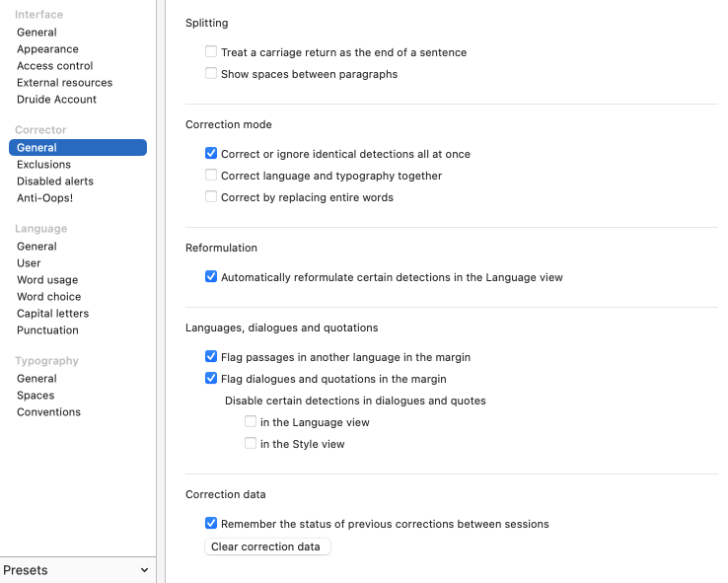The image size is (728, 583).
Task: Tick Correct by replacing entire words
Action: click(211, 197)
